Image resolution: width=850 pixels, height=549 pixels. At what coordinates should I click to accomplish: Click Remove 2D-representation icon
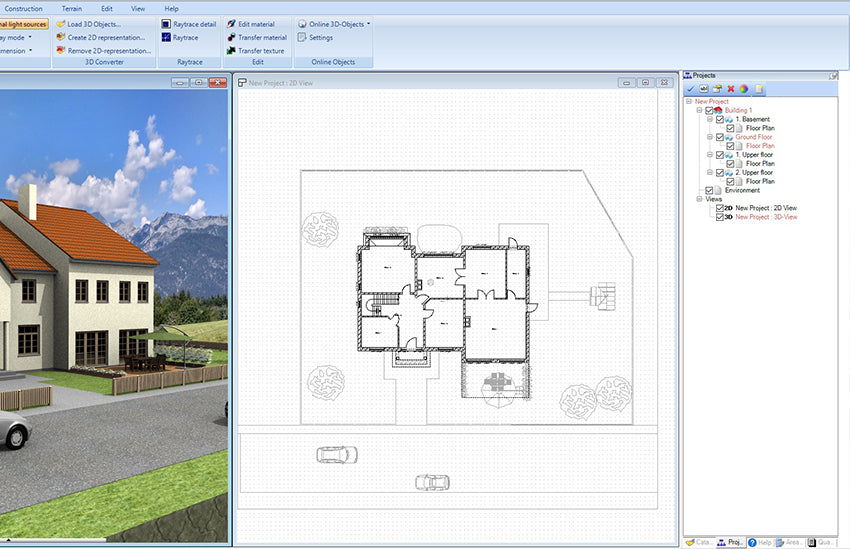tap(61, 50)
